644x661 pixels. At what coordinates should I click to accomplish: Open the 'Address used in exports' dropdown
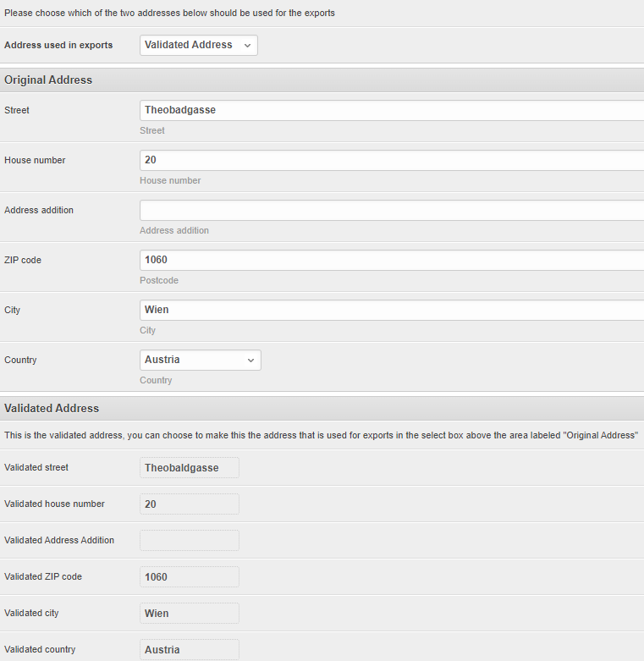click(x=199, y=45)
